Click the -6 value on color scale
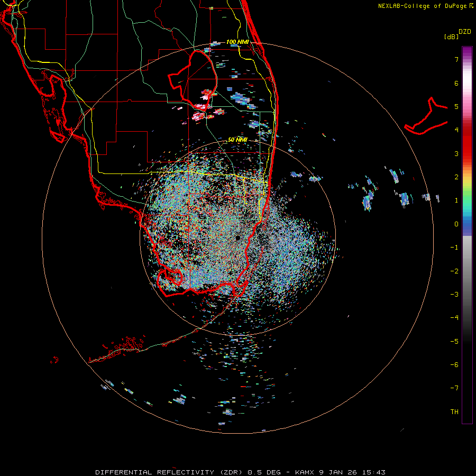Viewport: 476px width, 476px height. click(454, 364)
